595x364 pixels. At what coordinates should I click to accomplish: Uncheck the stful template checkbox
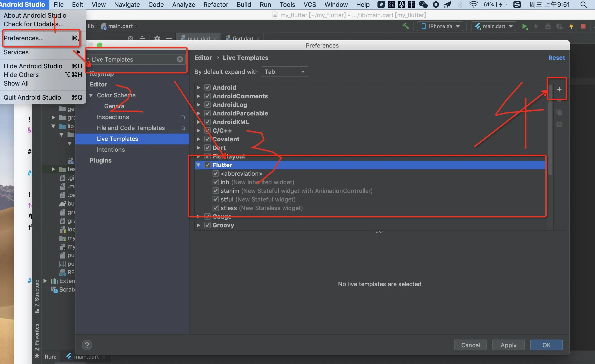point(216,199)
